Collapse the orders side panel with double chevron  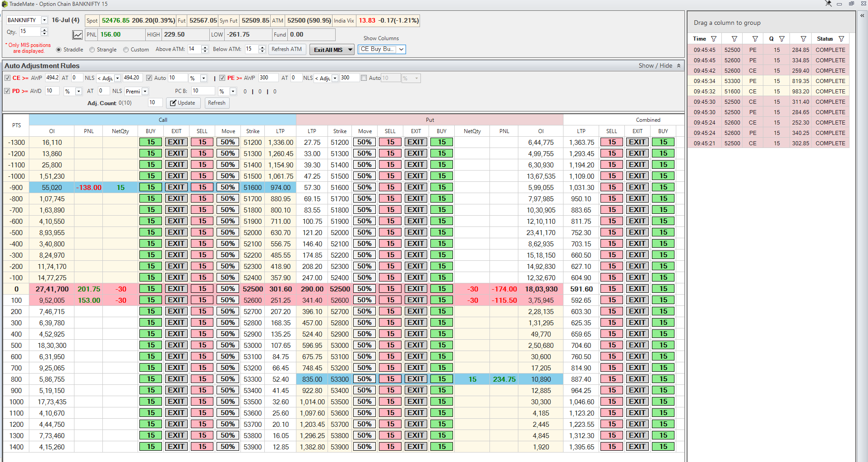pos(862,15)
